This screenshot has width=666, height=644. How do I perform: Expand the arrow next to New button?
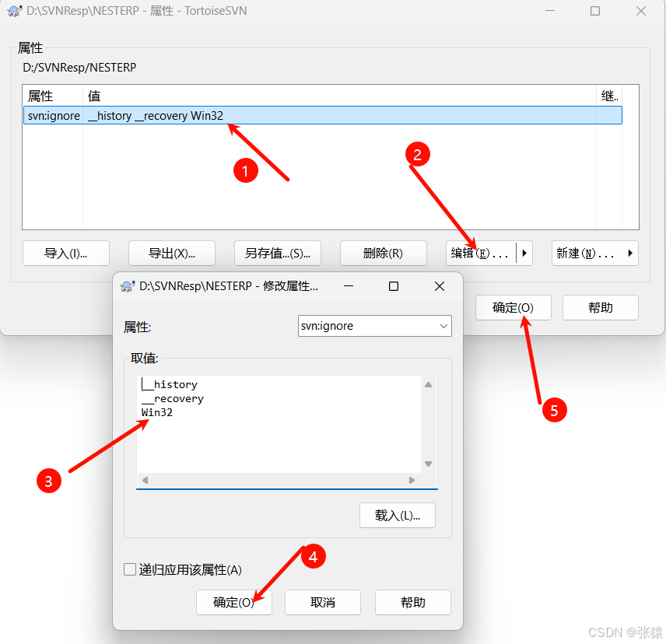tap(630, 254)
